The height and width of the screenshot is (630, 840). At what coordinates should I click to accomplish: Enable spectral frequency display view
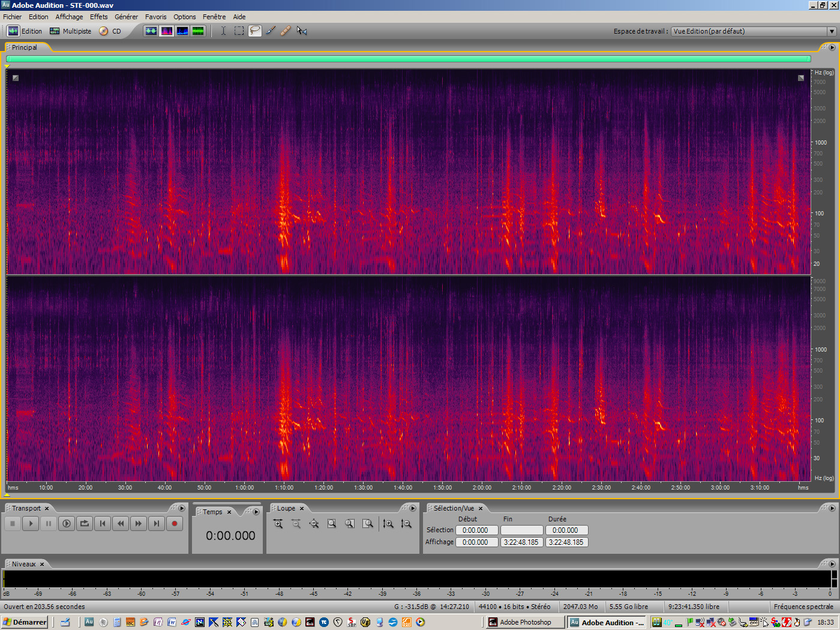(167, 31)
